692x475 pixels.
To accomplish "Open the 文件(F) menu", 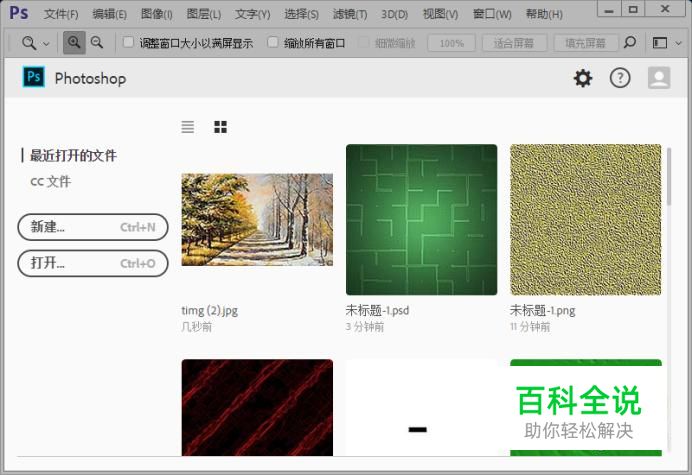I will [x=61, y=14].
